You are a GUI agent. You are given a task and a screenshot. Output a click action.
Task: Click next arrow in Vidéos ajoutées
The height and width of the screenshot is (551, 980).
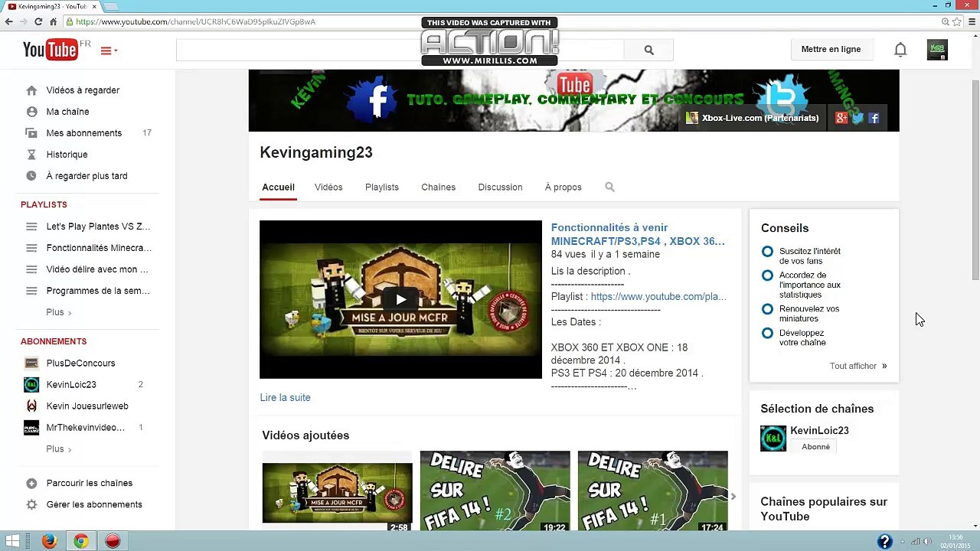[x=733, y=497]
